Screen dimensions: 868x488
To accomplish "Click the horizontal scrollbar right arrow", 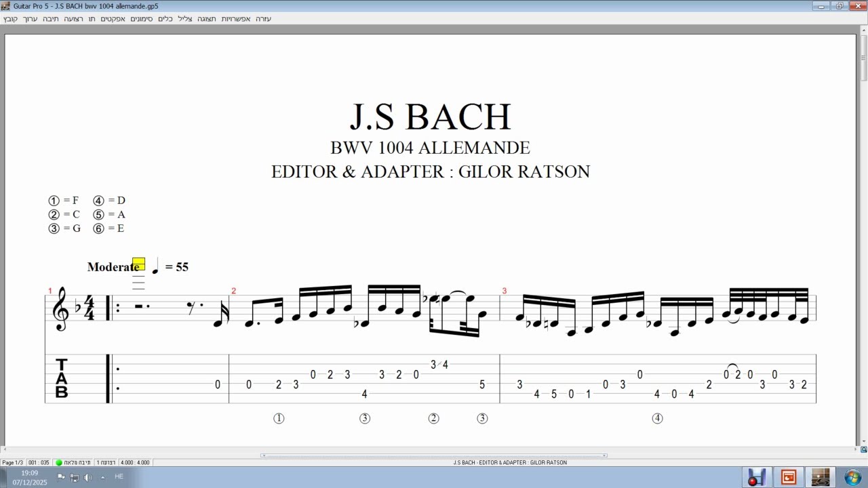I will click(856, 449).
